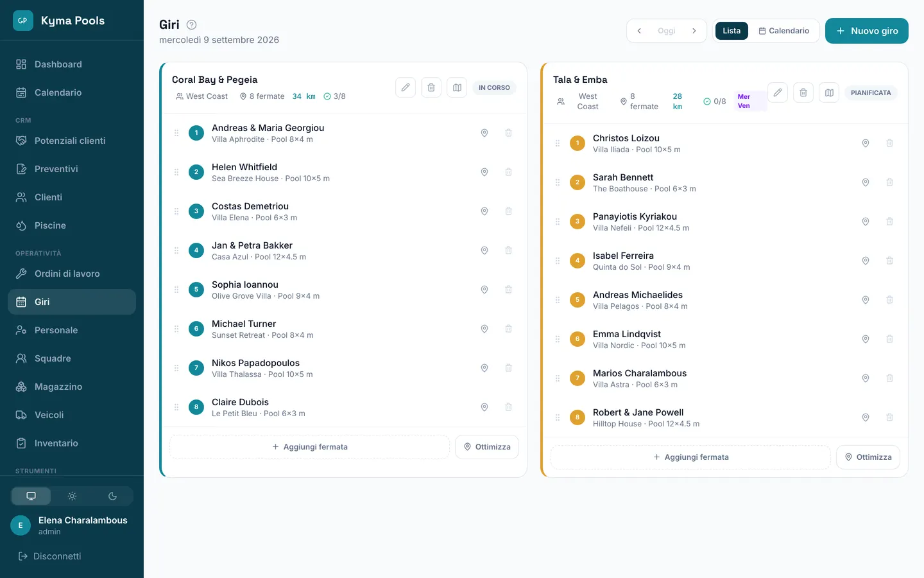The height and width of the screenshot is (578, 924).
Task: Select system theme monitor toggle
Action: [x=31, y=496]
